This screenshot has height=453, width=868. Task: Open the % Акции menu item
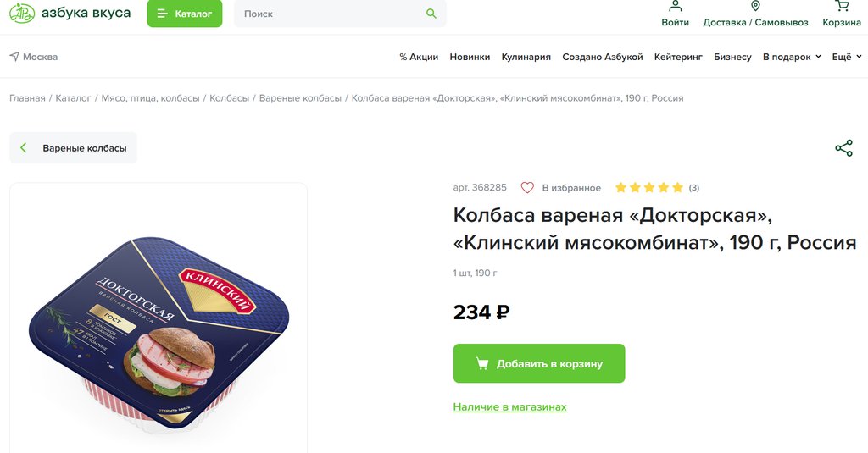point(419,57)
